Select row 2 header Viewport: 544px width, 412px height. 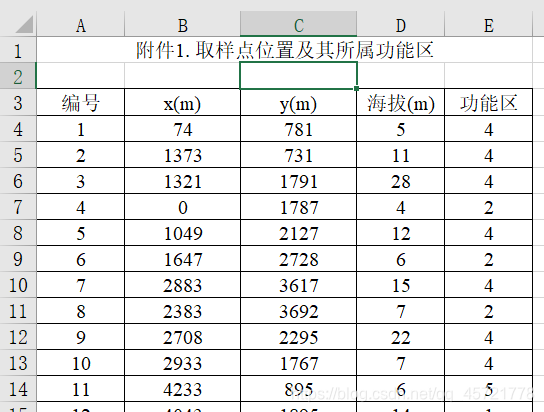[x=18, y=76]
